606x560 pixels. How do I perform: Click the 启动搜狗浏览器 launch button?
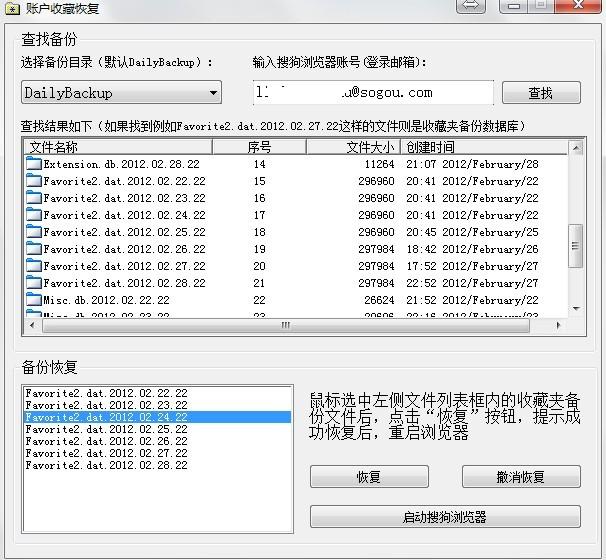(x=445, y=517)
